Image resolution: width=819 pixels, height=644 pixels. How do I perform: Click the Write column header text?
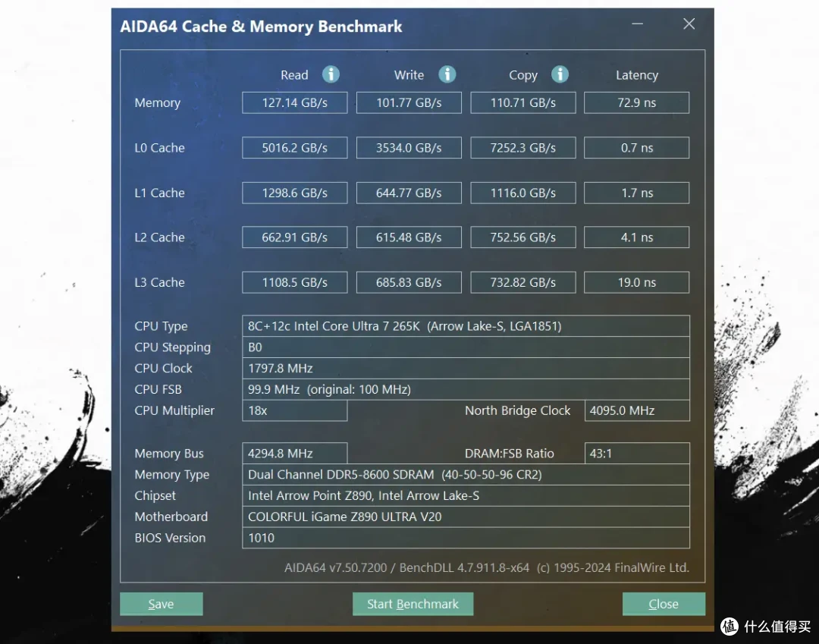(409, 75)
